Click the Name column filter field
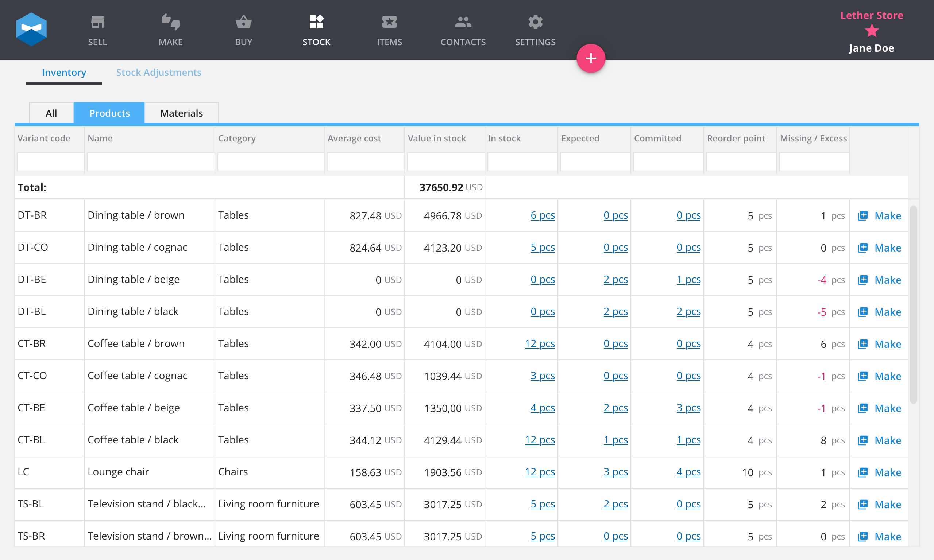 coord(150,162)
